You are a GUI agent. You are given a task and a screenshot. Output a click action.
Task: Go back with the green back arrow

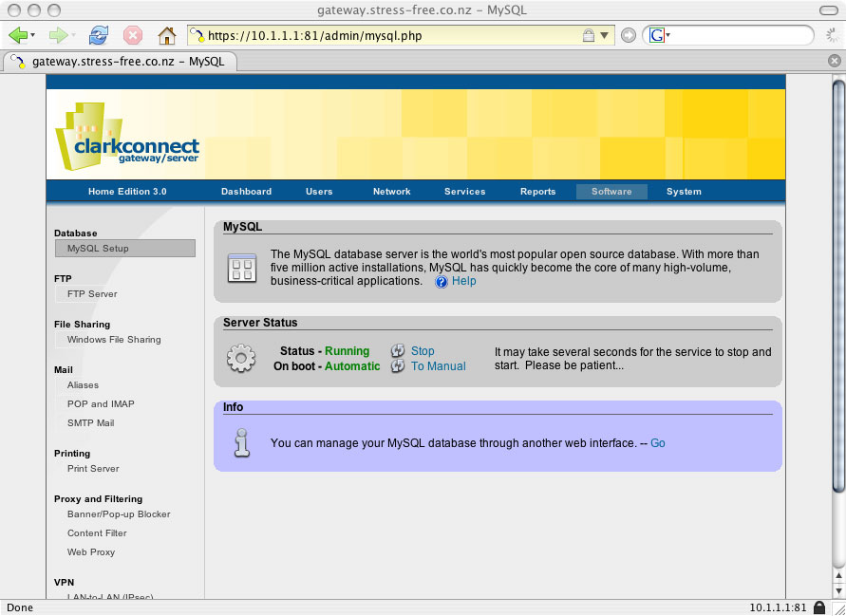click(18, 36)
